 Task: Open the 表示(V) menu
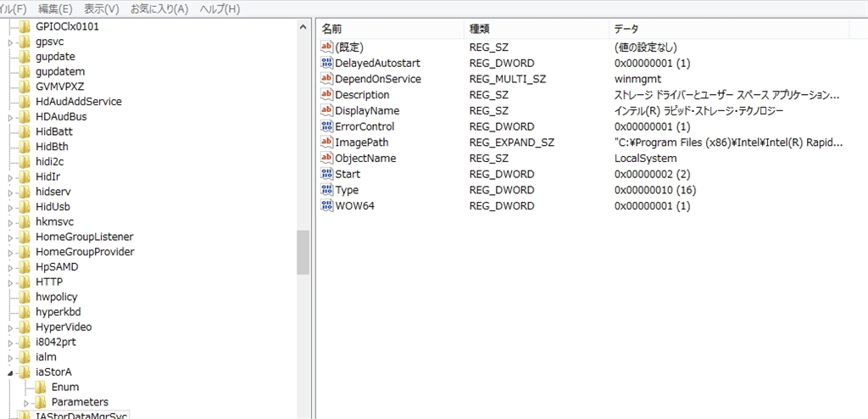102,8
